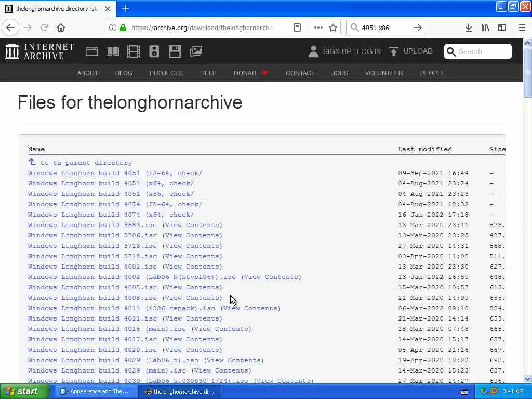
Task: Open folder build 4074 (x64, check/
Action: click(111, 215)
